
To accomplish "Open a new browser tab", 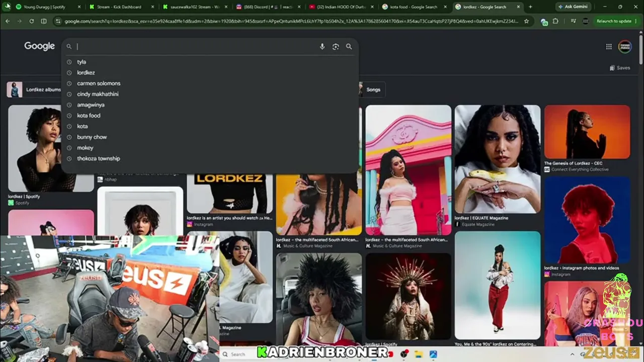I will tap(530, 7).
